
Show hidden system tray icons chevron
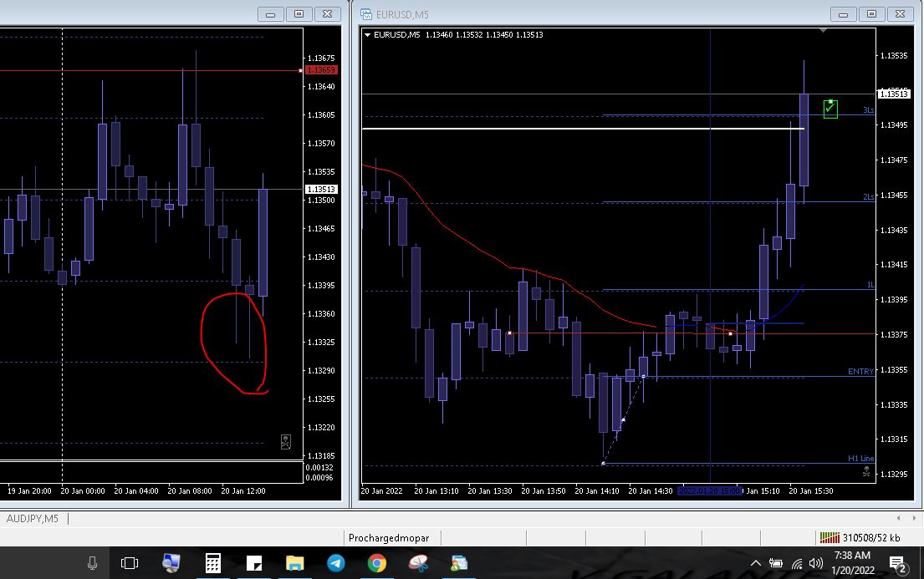point(755,564)
